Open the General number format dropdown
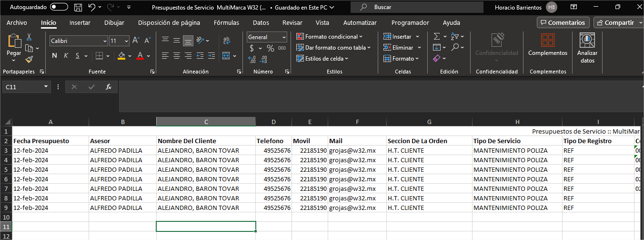The height and width of the screenshot is (240, 644). click(x=284, y=37)
